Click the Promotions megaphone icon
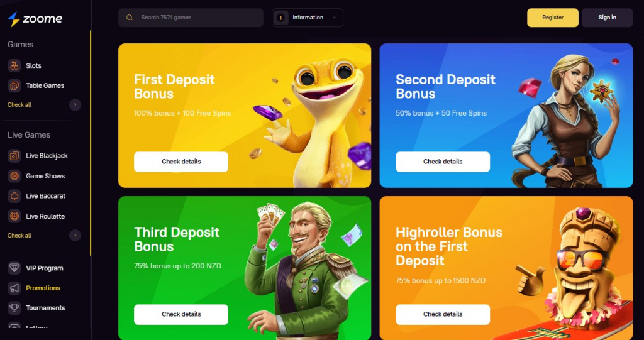The width and height of the screenshot is (644, 340). click(x=14, y=288)
